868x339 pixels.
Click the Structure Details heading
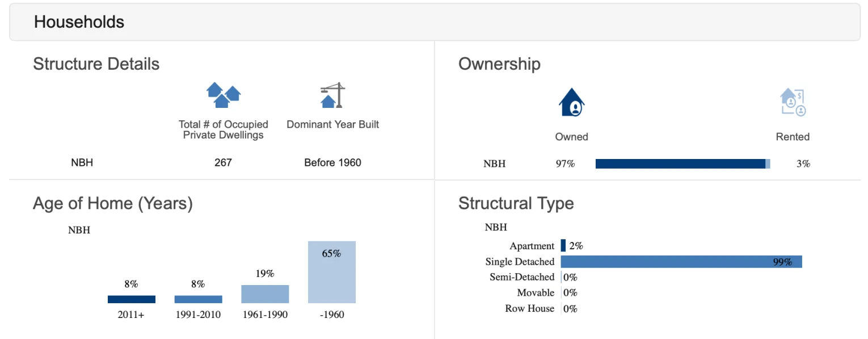[x=96, y=64]
